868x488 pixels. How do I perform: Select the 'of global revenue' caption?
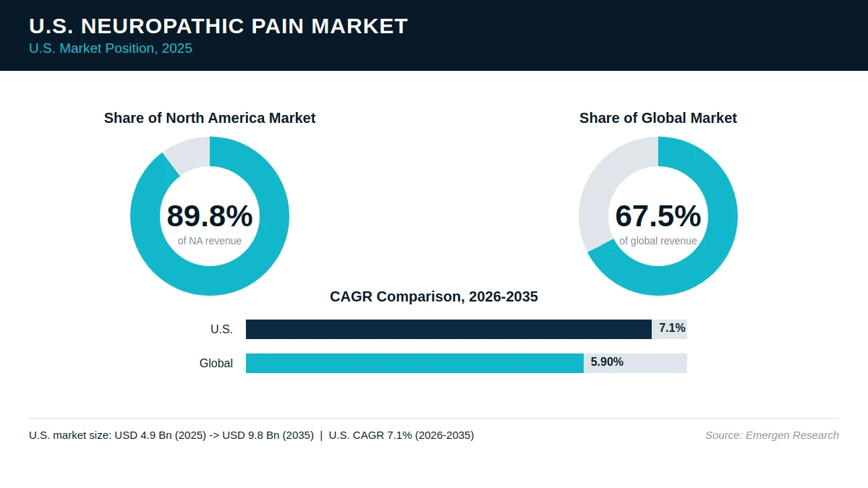(658, 241)
